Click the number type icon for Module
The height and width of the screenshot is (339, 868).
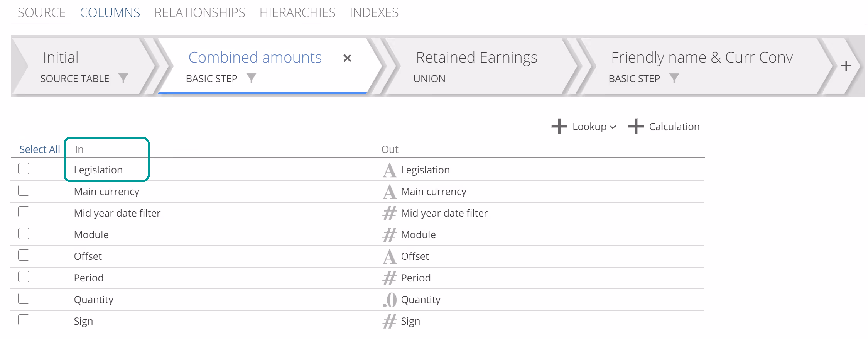pos(390,235)
